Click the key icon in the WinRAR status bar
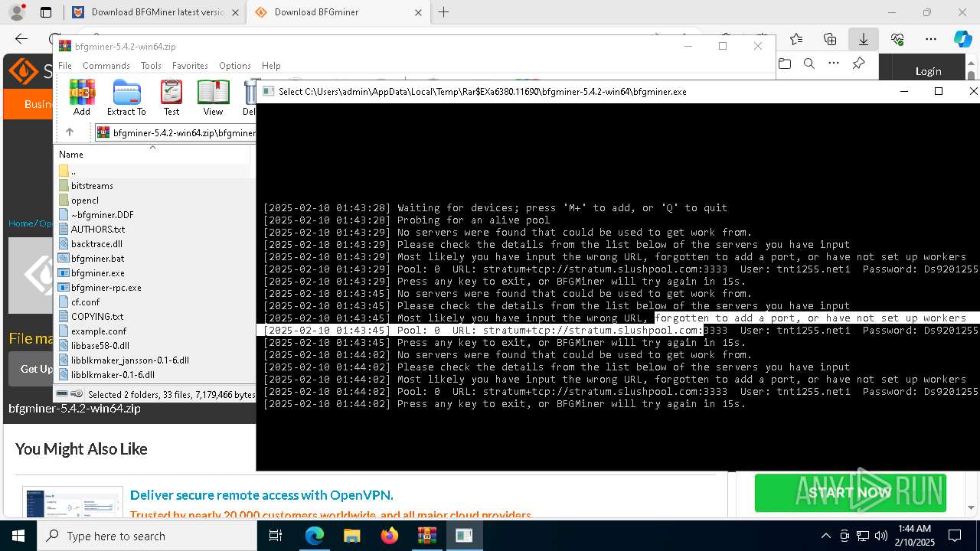 [77, 394]
